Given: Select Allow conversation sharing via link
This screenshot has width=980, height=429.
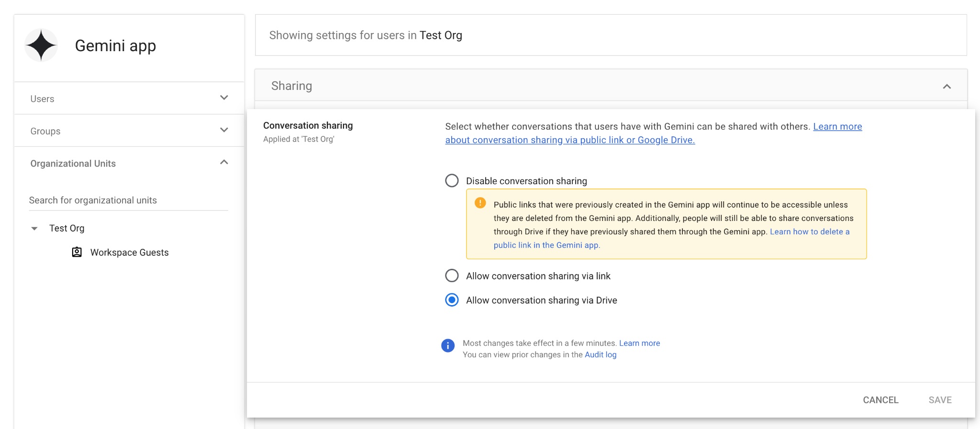Looking at the screenshot, I should 452,276.
